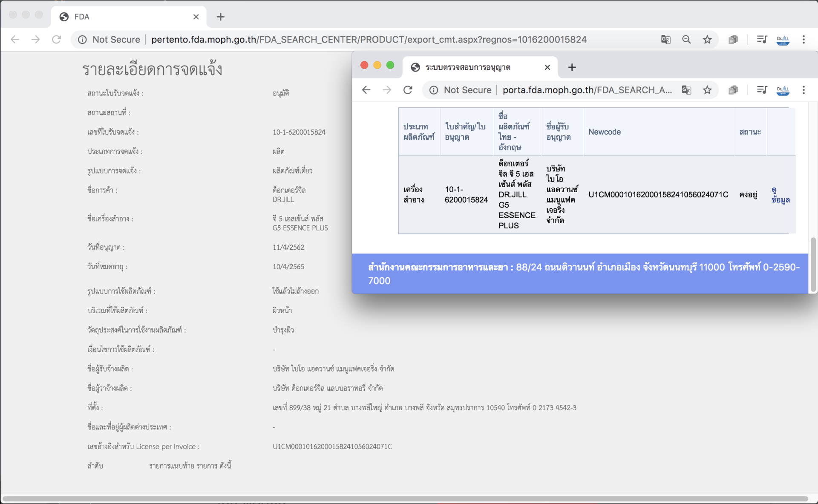Click address line เลขที่ 899/38

(424, 408)
